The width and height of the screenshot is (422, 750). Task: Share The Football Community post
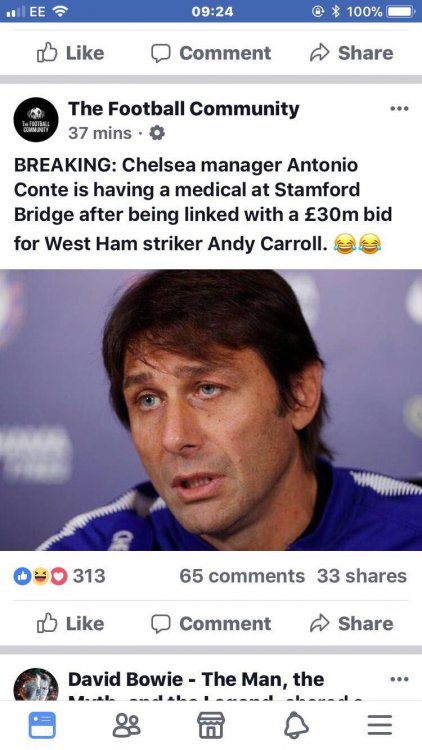click(x=352, y=623)
